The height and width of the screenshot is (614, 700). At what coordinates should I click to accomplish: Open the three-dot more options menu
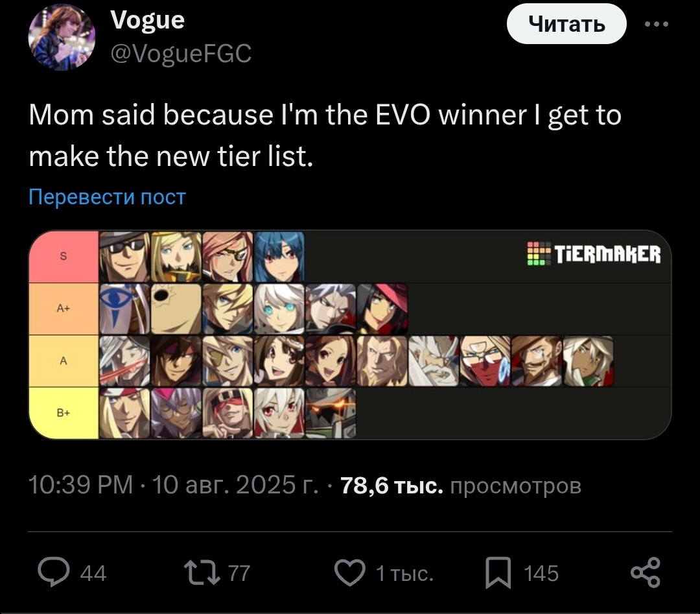point(657,25)
